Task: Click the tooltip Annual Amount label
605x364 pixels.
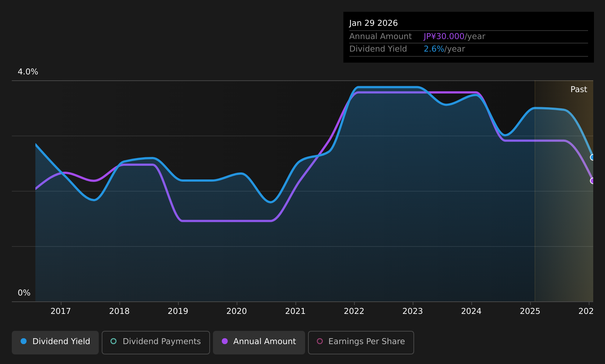Action: (x=381, y=36)
